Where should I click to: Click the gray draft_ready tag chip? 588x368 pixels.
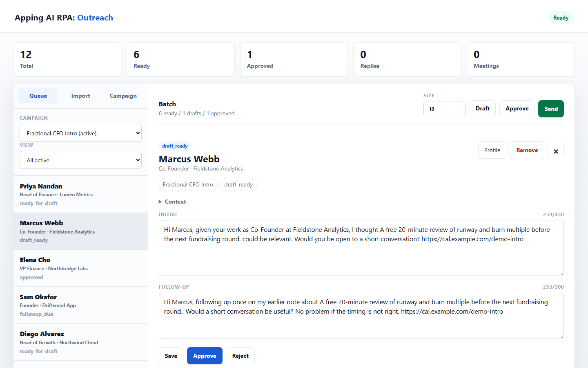[238, 184]
